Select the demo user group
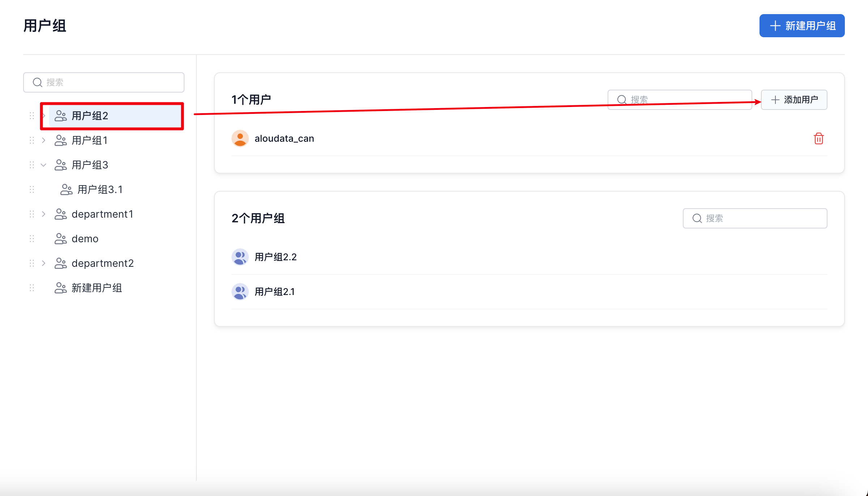 (x=85, y=239)
